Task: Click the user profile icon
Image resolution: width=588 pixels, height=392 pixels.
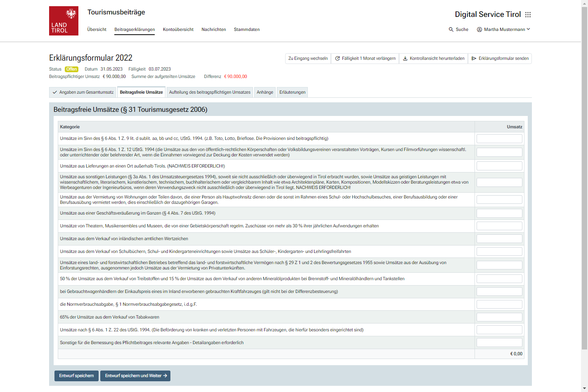Action: pos(479,30)
